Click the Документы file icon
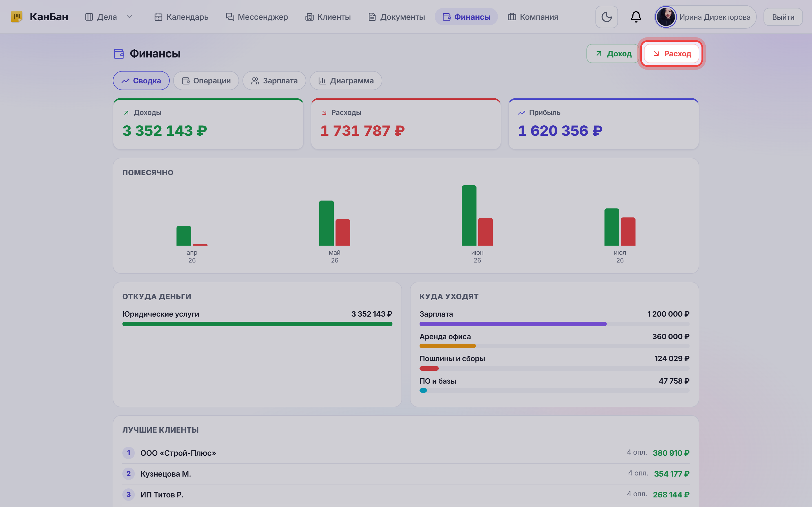This screenshot has width=812, height=507. (372, 17)
